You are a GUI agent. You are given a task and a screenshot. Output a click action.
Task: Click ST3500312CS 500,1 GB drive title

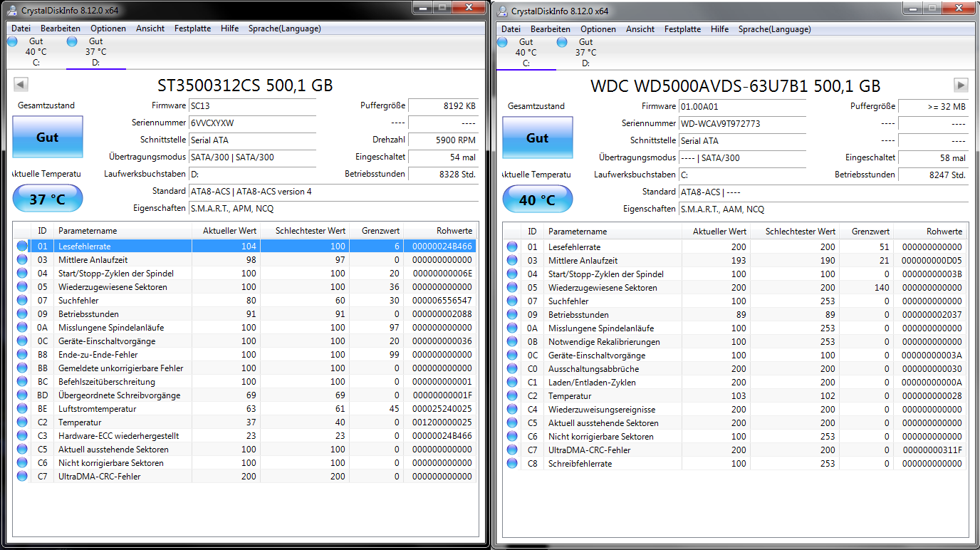pos(245,85)
